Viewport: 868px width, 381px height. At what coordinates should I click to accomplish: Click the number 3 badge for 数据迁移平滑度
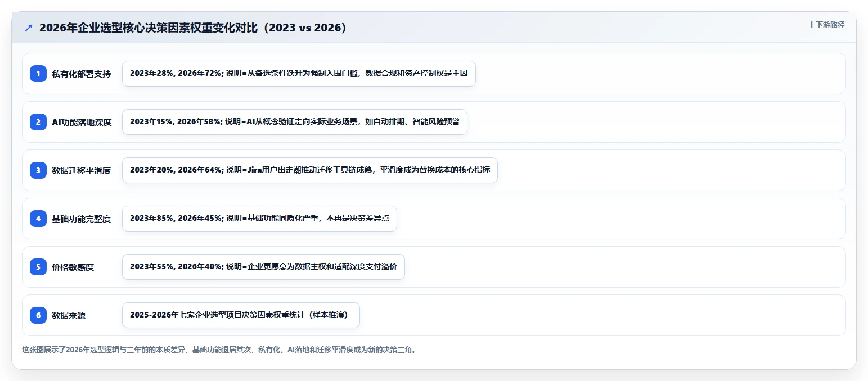38,170
